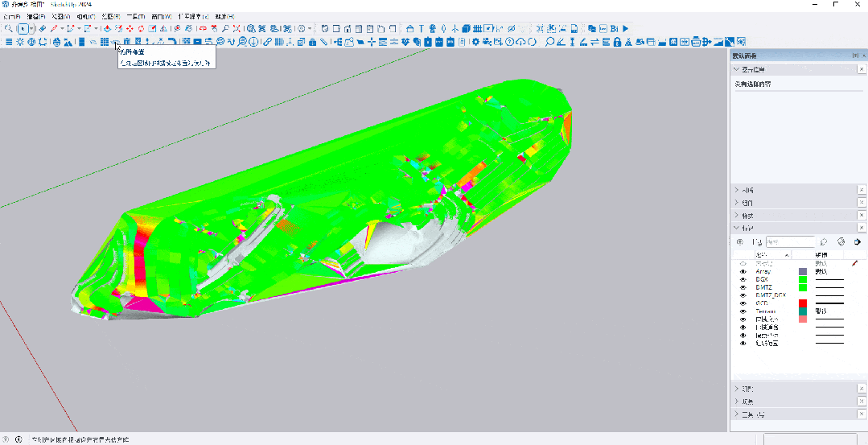Image resolution: width=868 pixels, height=445 pixels.
Task: Click the blue play arrow toolbar icon
Action: [625, 29]
